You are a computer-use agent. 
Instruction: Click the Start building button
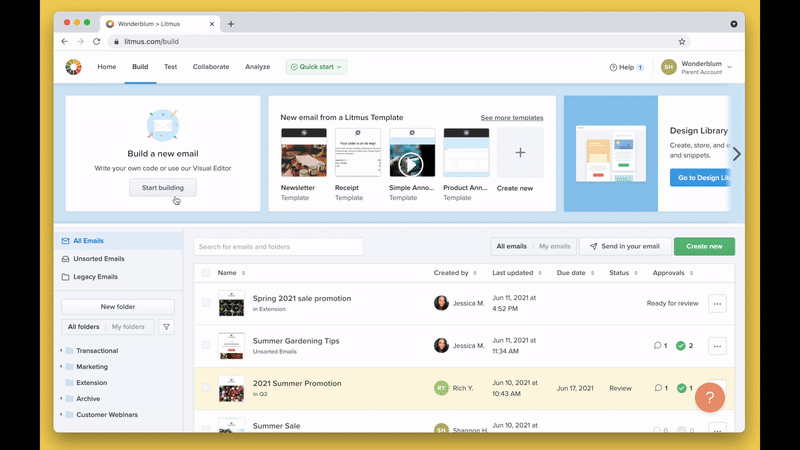pyautogui.click(x=163, y=188)
